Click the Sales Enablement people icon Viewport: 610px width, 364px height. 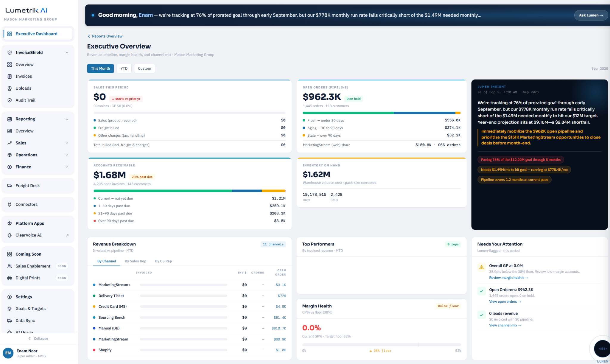click(10, 266)
